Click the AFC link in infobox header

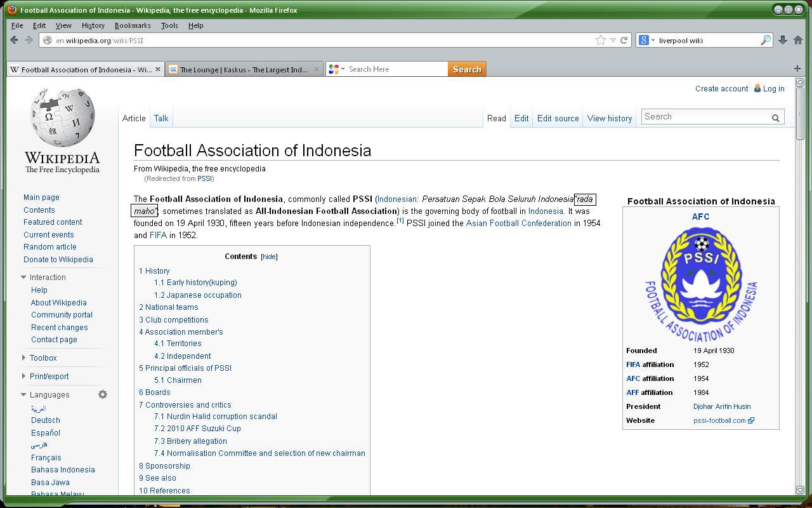(x=700, y=217)
